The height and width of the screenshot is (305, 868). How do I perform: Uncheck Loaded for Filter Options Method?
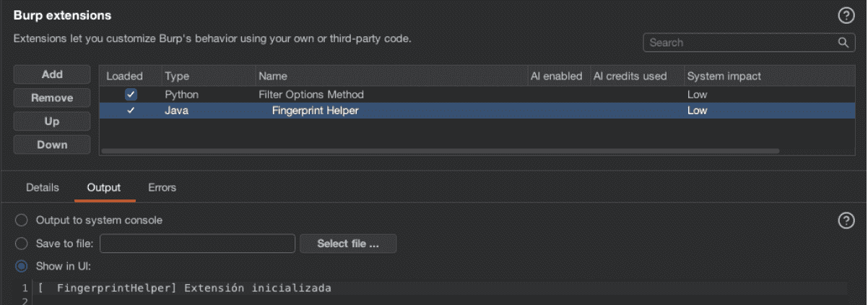131,95
